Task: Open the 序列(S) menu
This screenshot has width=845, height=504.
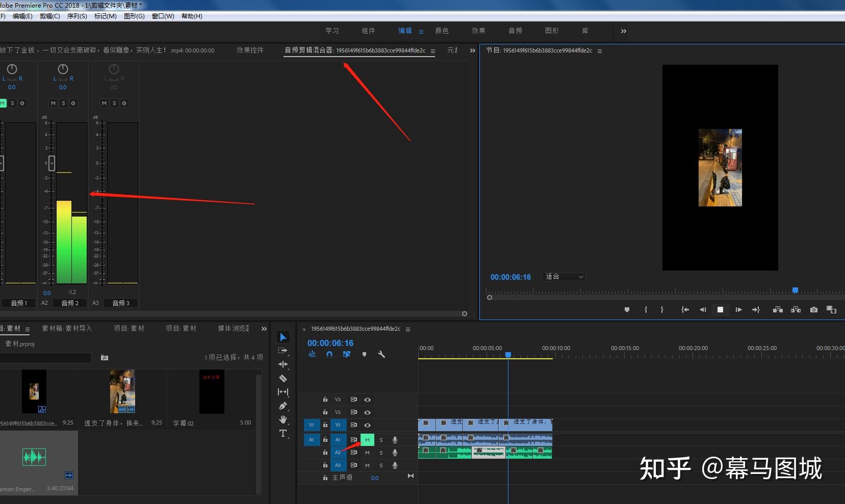Action: click(x=77, y=16)
